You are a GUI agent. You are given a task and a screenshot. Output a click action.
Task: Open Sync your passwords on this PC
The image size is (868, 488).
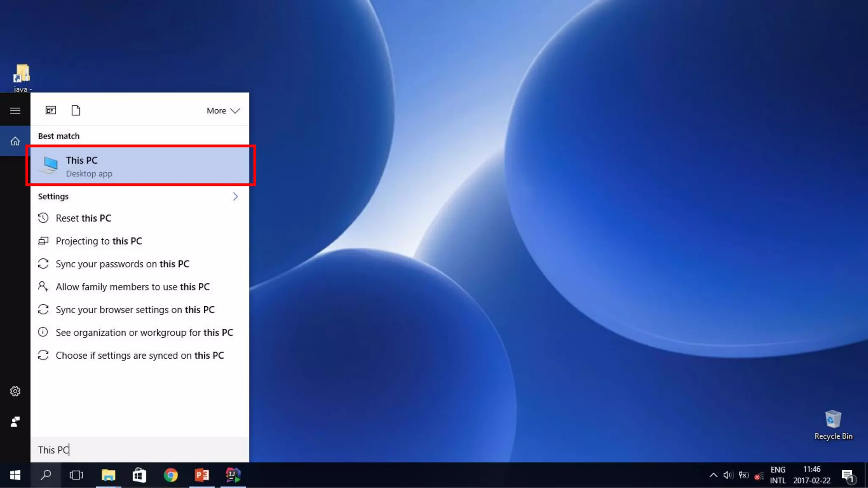(x=122, y=264)
